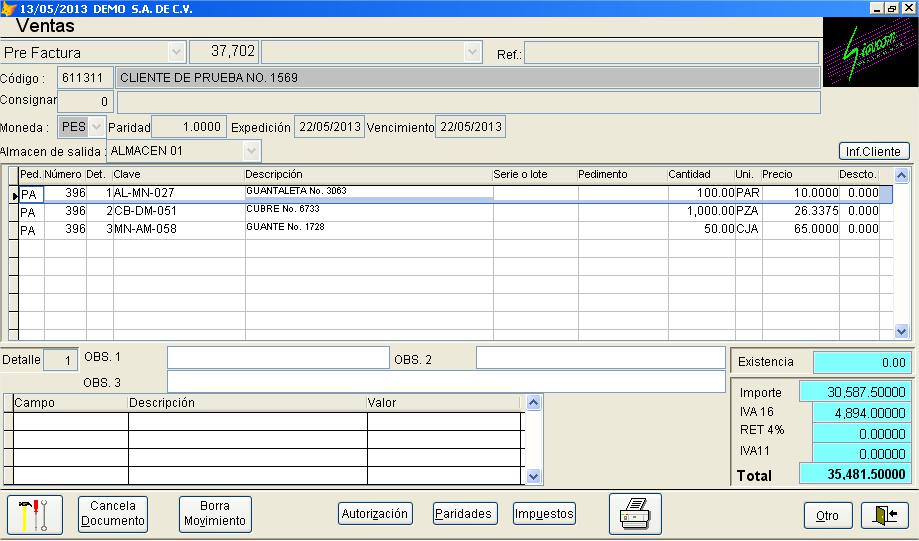Screen dimensions: 919x541
Task: Click Borra Movimiento button
Action: click(x=215, y=513)
